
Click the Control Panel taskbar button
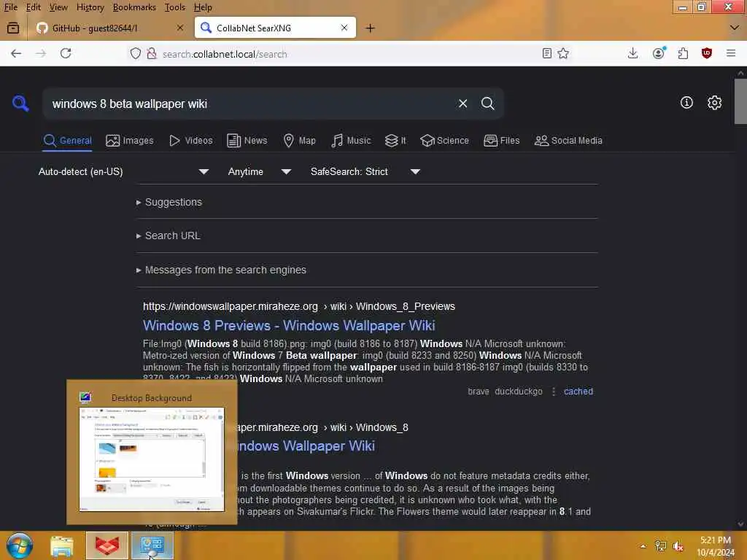(x=152, y=545)
